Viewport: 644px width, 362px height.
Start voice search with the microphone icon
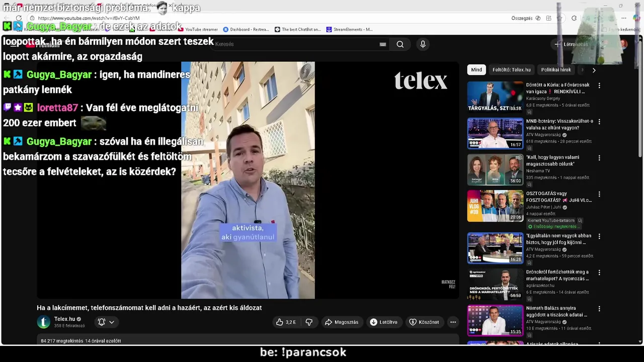[423, 44]
